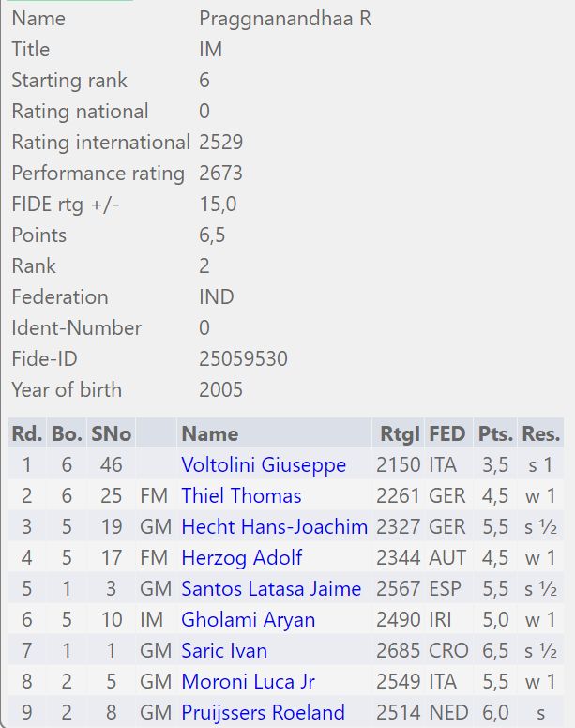
Task: Select the SNo column header
Action: coord(111,433)
